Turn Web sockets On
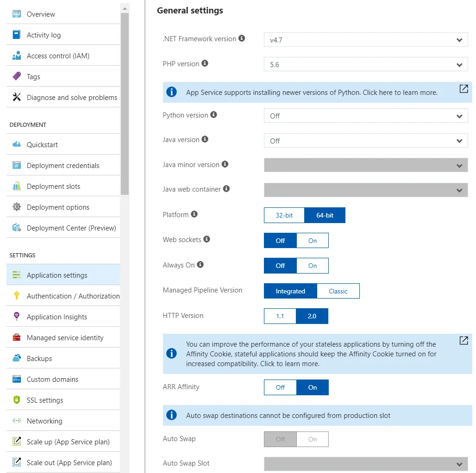The image size is (476, 473). coord(313,241)
